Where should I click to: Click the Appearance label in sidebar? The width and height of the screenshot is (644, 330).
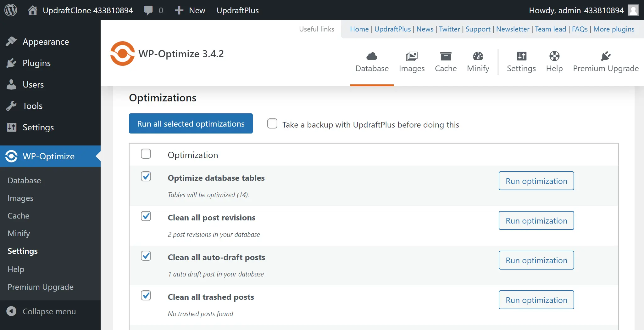(x=46, y=42)
